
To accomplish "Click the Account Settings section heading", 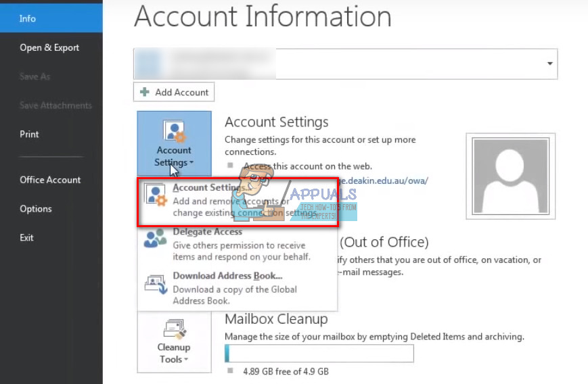I will pos(276,122).
